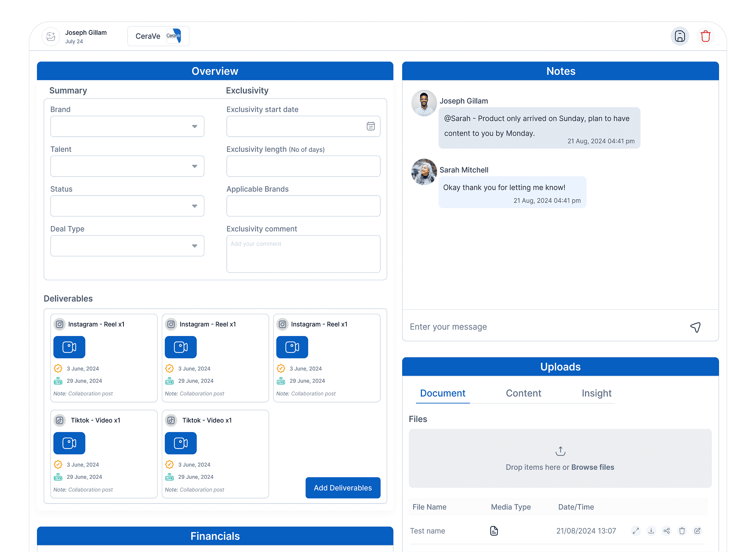Expand the Test name file preview

636,531
